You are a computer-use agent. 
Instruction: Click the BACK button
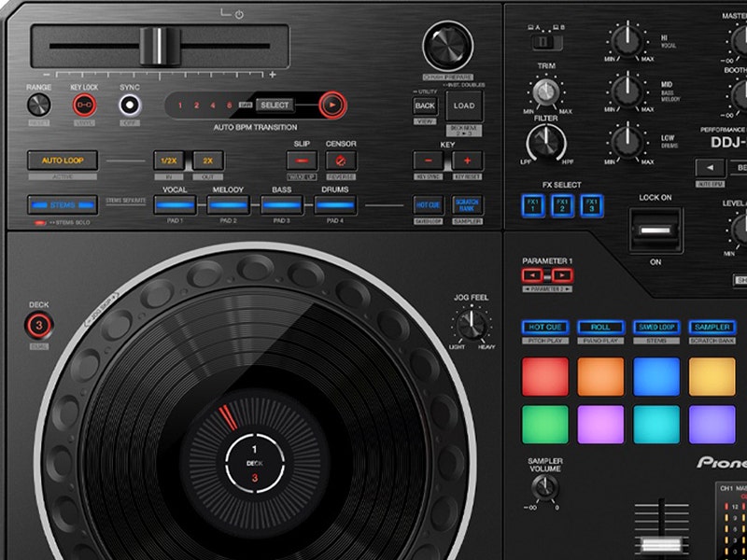tap(425, 105)
